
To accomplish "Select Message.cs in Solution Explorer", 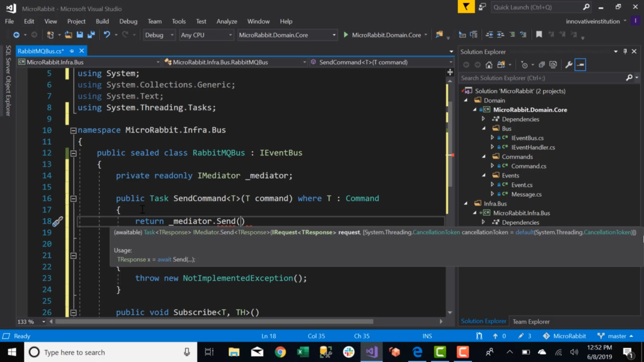I will click(526, 194).
